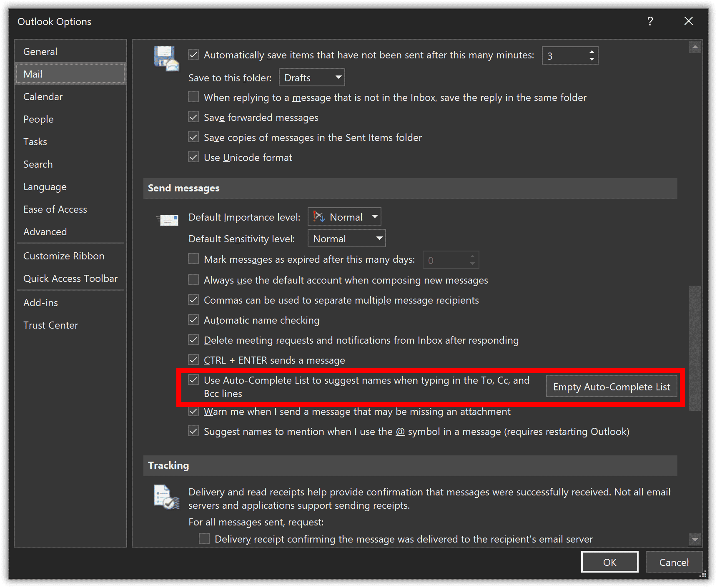Toggle Delete meeting requests after responding

click(x=193, y=340)
